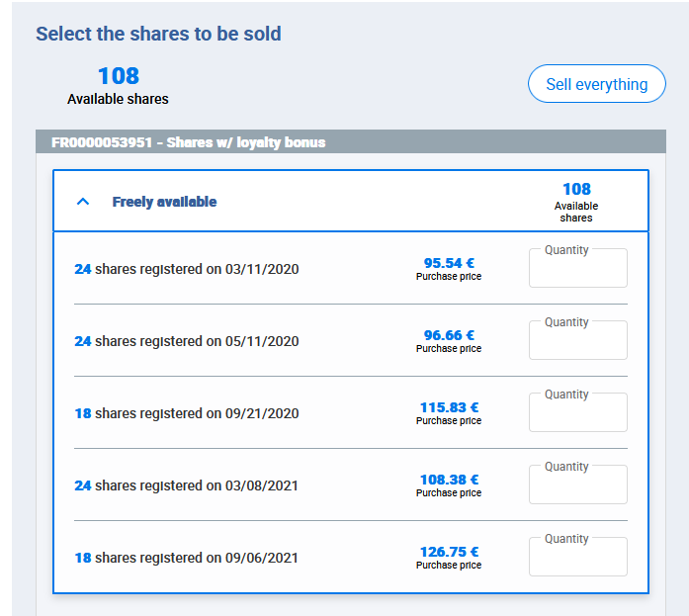Click the 126.75 € purchase price
Screen dimensions: 689x616
pos(449,552)
